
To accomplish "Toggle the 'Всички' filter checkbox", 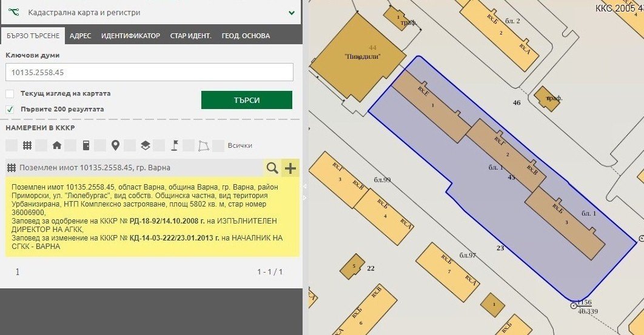I will tap(220, 145).
